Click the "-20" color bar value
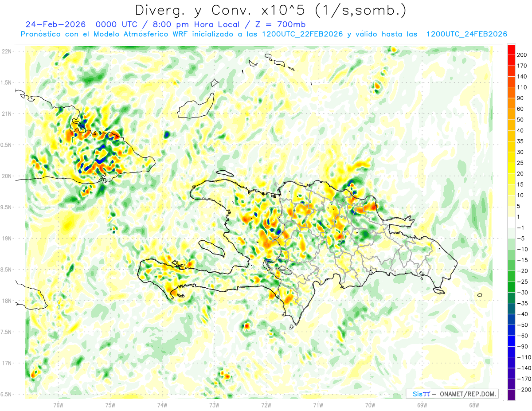532x411 pixels. [522, 271]
